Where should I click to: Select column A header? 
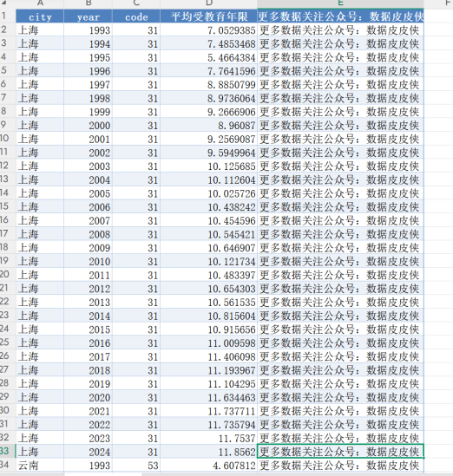40,3
